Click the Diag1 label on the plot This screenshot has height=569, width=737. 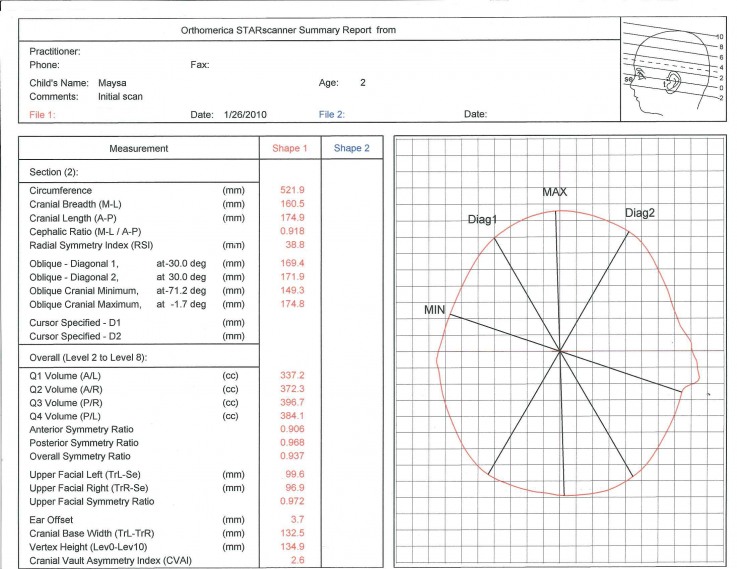coord(482,219)
